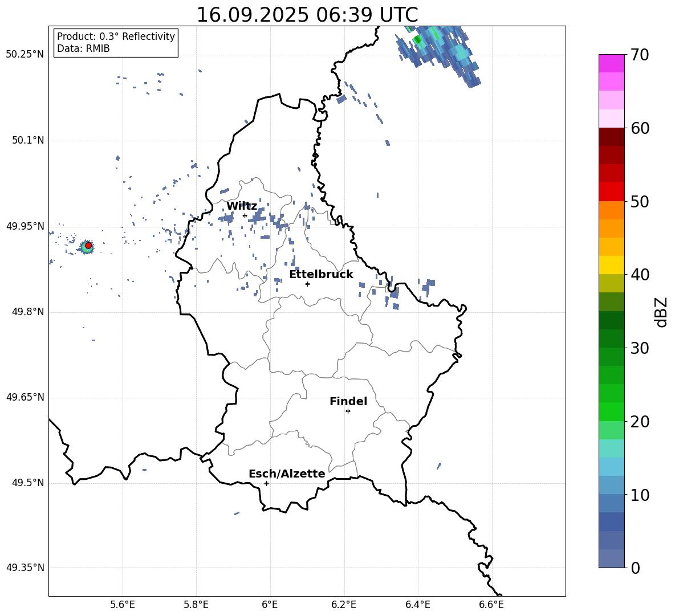This screenshot has height=616, width=675.
Task: Click the dark maroon colorbar segment below 60
Action: pyautogui.click(x=612, y=137)
